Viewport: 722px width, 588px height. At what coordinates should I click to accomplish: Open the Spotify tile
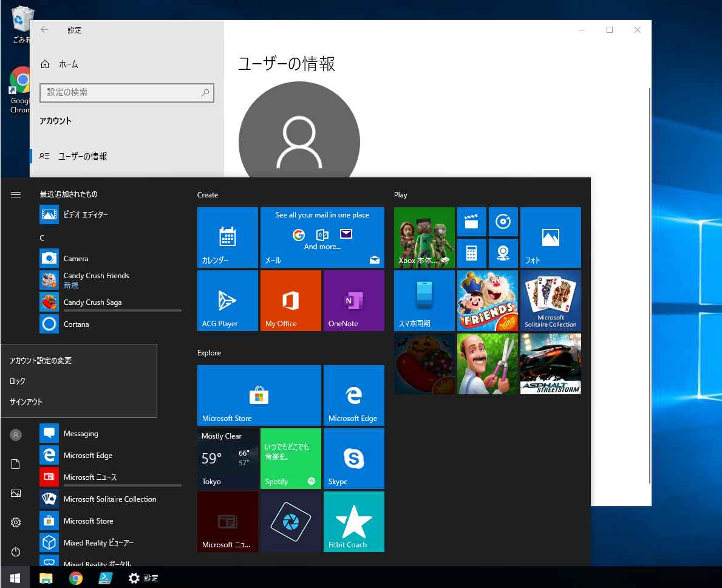click(x=290, y=459)
